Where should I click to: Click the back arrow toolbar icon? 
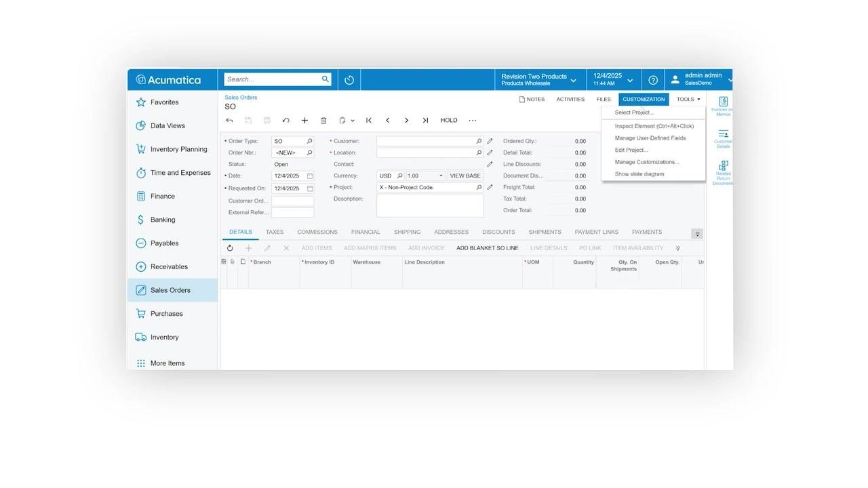coord(229,121)
